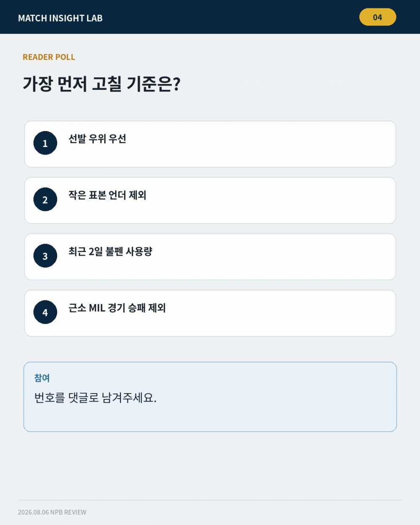Click the headline 가장 먼저 고칠 기준은?

pyautogui.click(x=101, y=84)
